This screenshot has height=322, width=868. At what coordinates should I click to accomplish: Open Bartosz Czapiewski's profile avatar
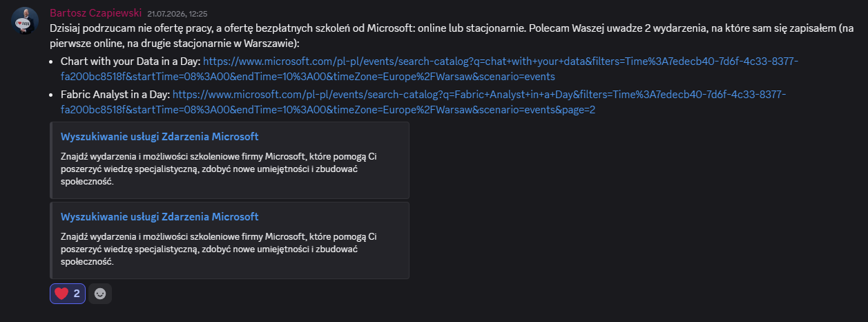coord(25,21)
